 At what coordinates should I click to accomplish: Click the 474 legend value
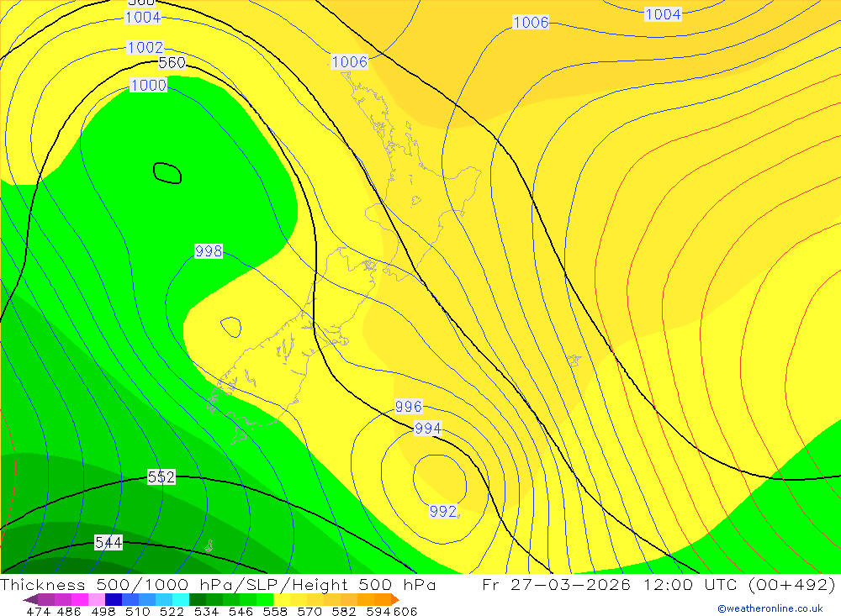(x=38, y=611)
